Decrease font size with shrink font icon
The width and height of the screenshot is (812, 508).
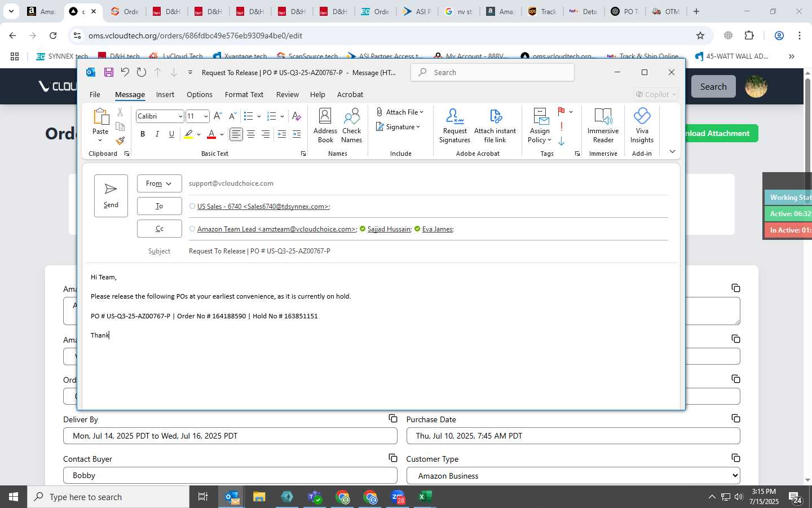[232, 116]
